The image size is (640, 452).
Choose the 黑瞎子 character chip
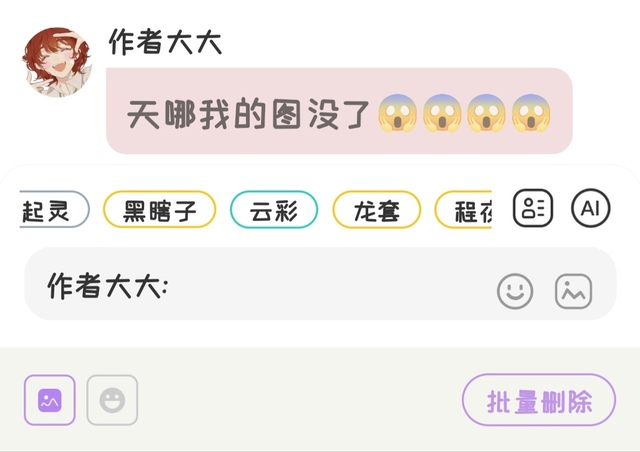(x=160, y=209)
